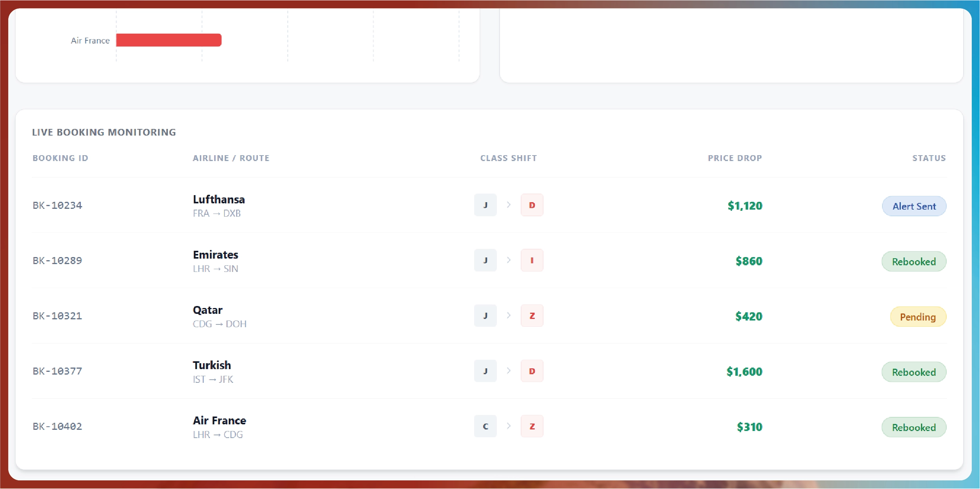Click the red Air France chart bar

click(168, 40)
